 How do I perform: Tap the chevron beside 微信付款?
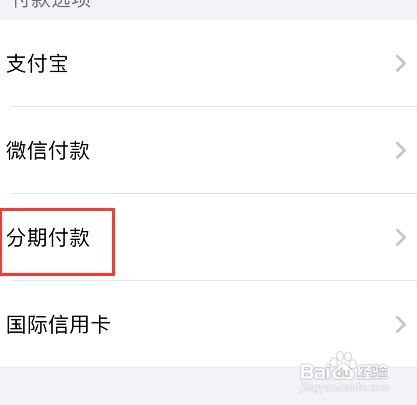click(x=401, y=150)
